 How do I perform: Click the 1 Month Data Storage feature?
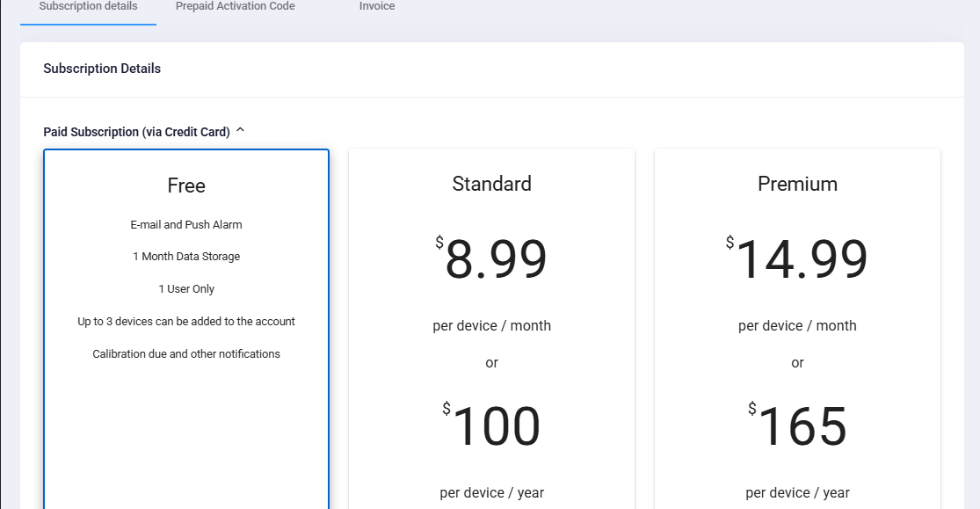[x=186, y=257]
